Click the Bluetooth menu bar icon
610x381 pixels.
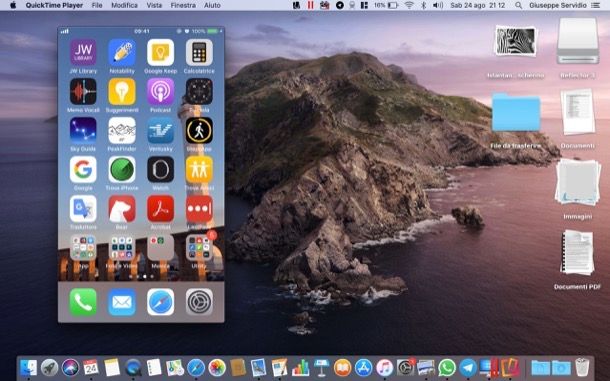[x=424, y=5]
